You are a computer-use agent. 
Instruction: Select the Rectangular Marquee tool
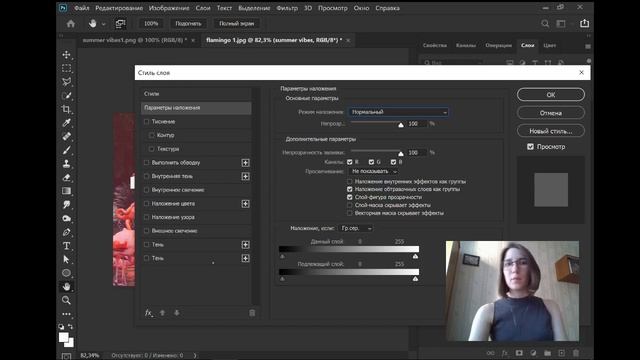[67, 68]
